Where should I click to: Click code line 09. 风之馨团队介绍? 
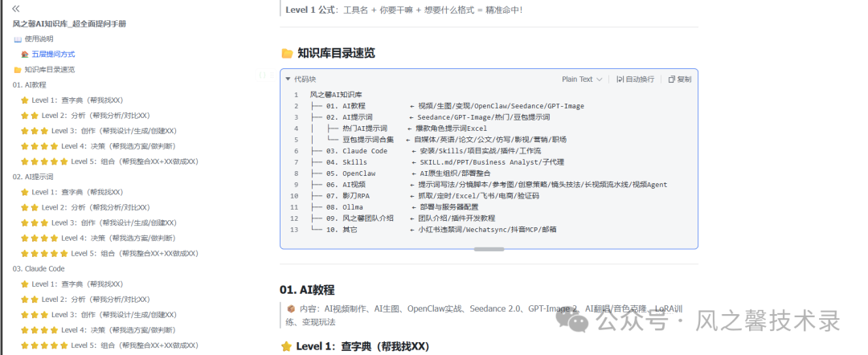coord(403,218)
